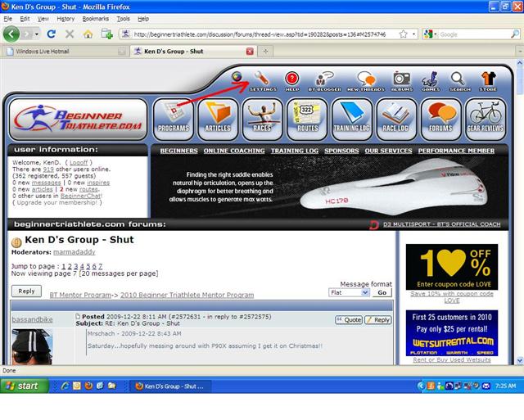Open 2010 Beginner Triathlete Mentor Program link
524x420 pixels.
tap(187, 295)
